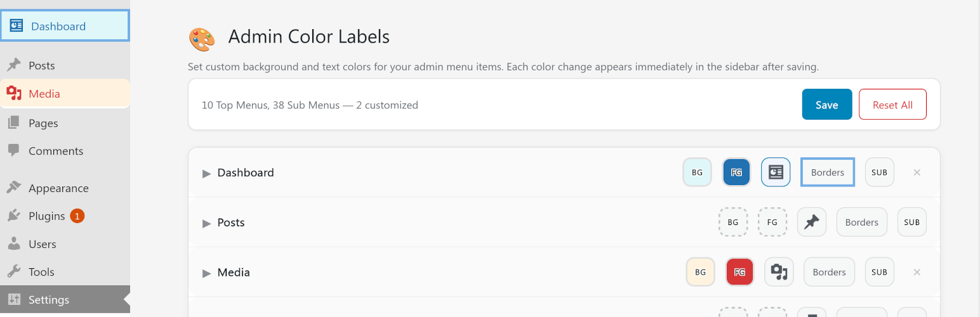Click the Appearance brush icon in sidebar
Screen dimensions: 980x317
tap(14, 188)
